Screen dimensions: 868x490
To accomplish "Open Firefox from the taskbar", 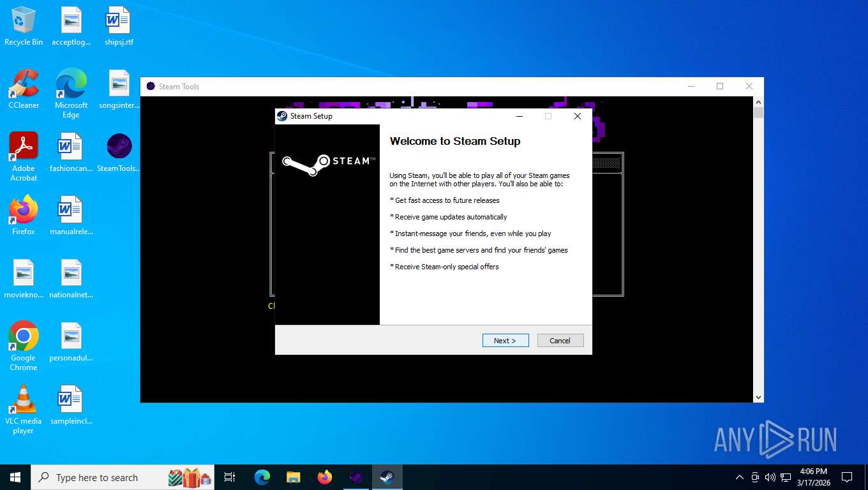I will [x=325, y=477].
